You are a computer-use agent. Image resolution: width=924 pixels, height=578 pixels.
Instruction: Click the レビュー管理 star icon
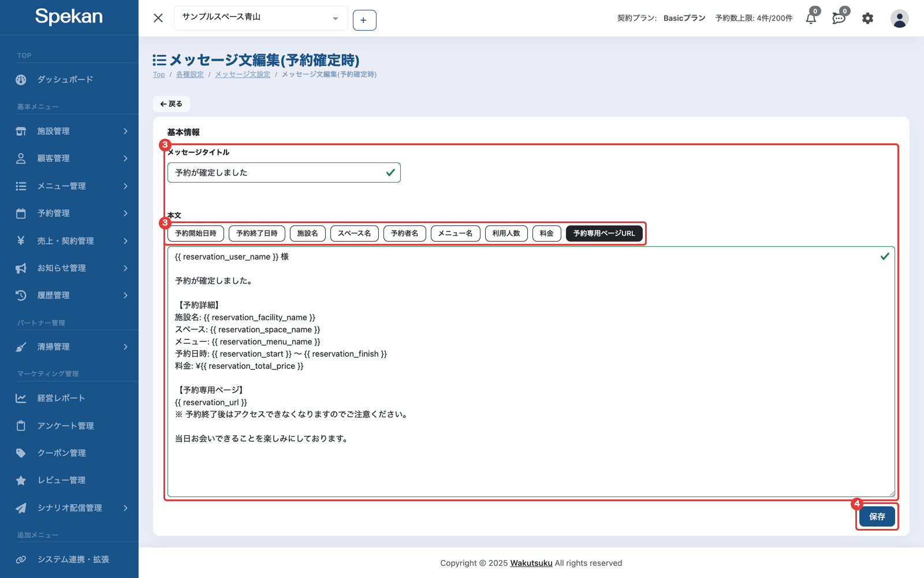(21, 480)
